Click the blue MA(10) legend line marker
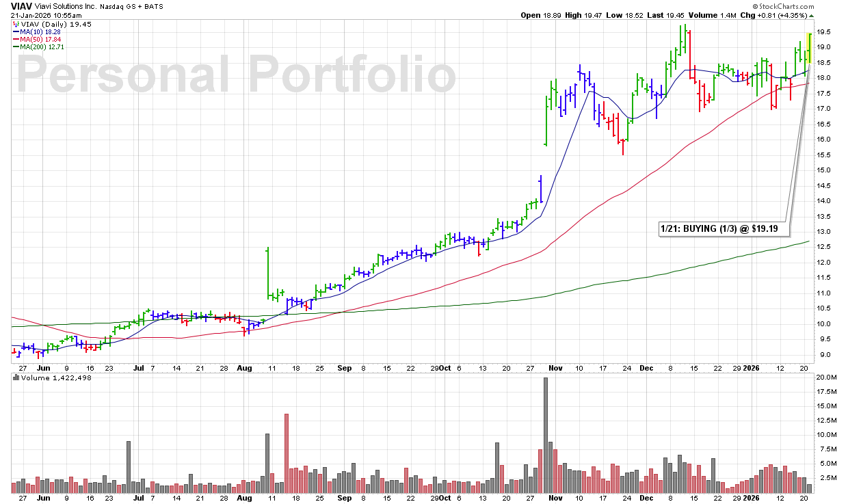 coord(15,31)
